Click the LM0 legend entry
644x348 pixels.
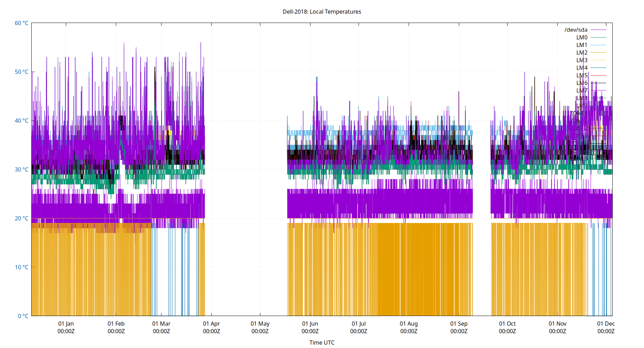click(582, 37)
